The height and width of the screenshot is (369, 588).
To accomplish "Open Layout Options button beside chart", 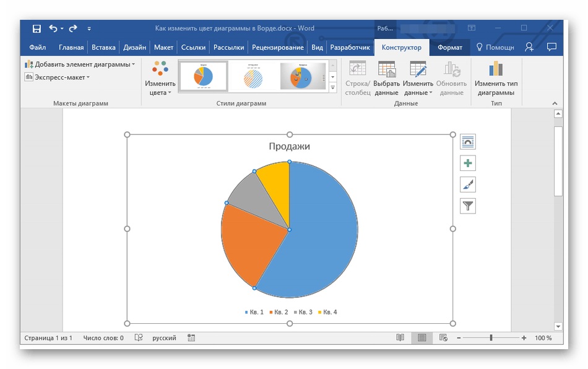I will click(468, 142).
